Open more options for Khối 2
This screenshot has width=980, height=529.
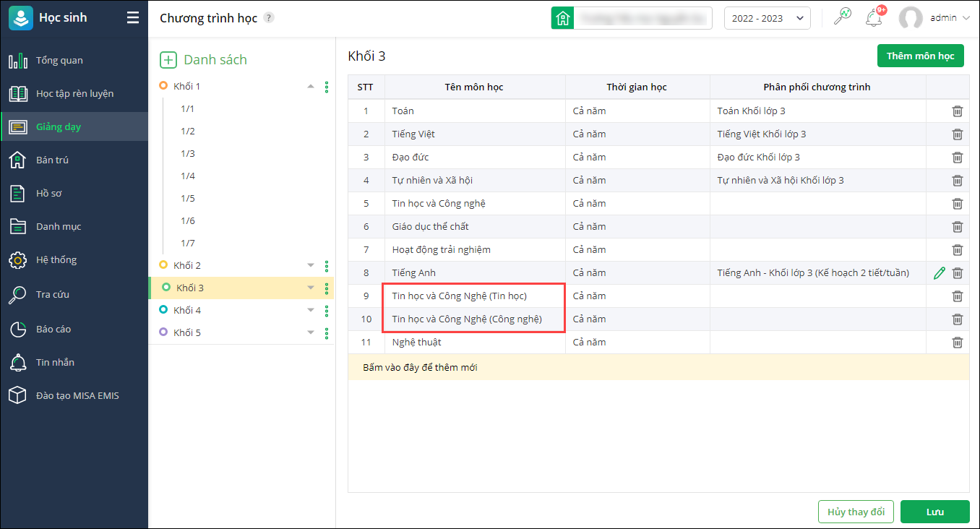327,266
